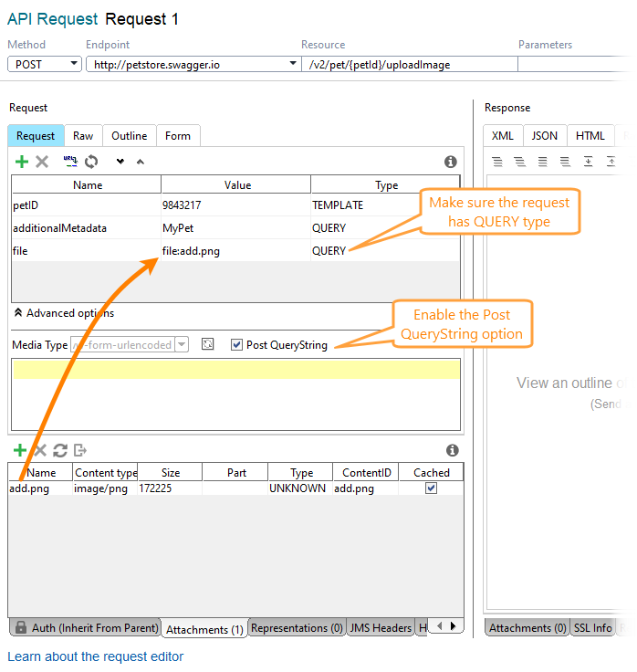Click the UNKNOWN attachment type cell
The height and width of the screenshot is (672, 637).
pyautogui.click(x=300, y=488)
